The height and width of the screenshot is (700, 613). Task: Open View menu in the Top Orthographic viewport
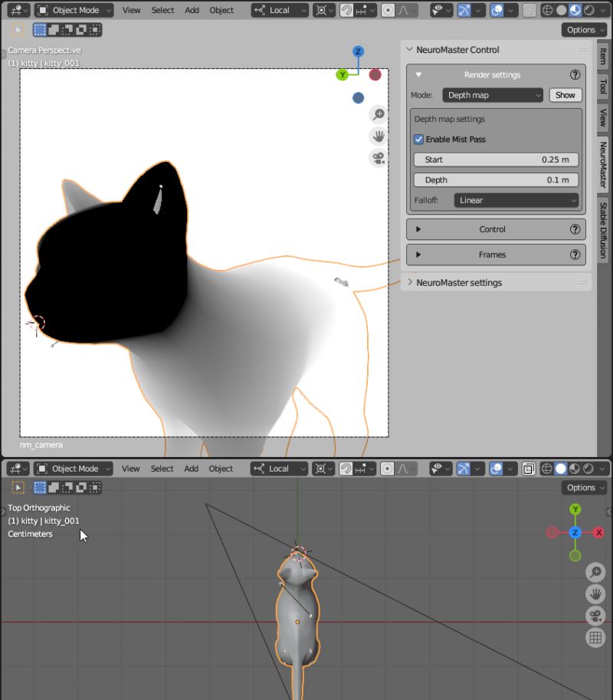(x=130, y=468)
